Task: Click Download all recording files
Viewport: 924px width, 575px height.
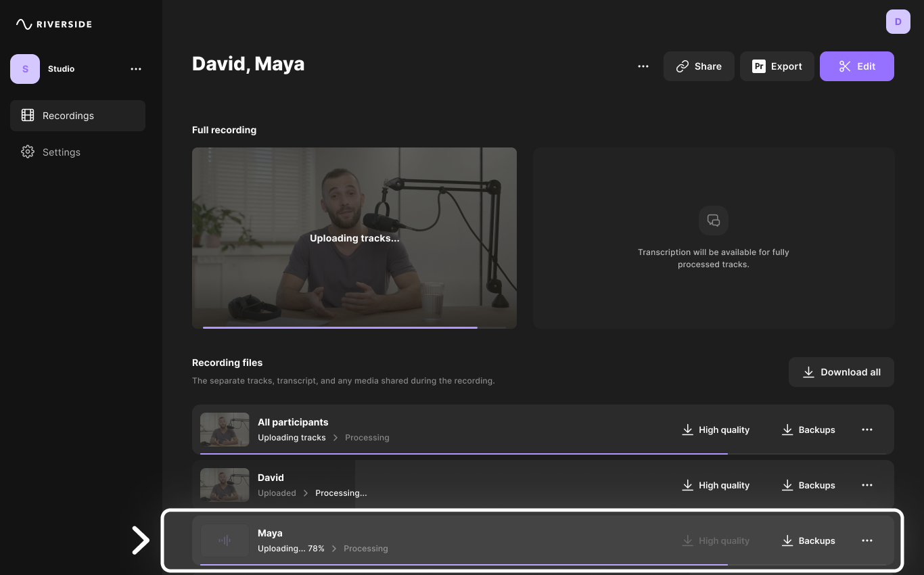Action: pyautogui.click(x=841, y=372)
